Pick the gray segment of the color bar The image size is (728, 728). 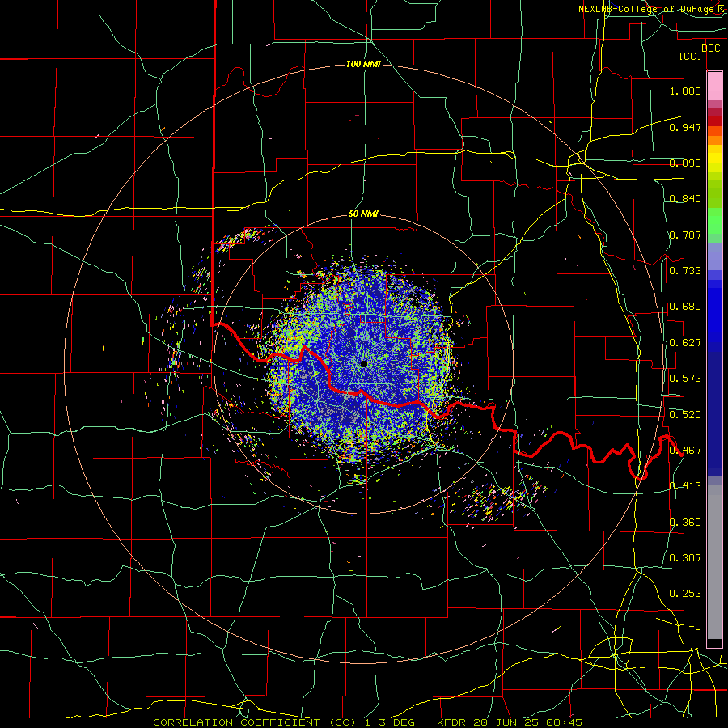point(714,562)
